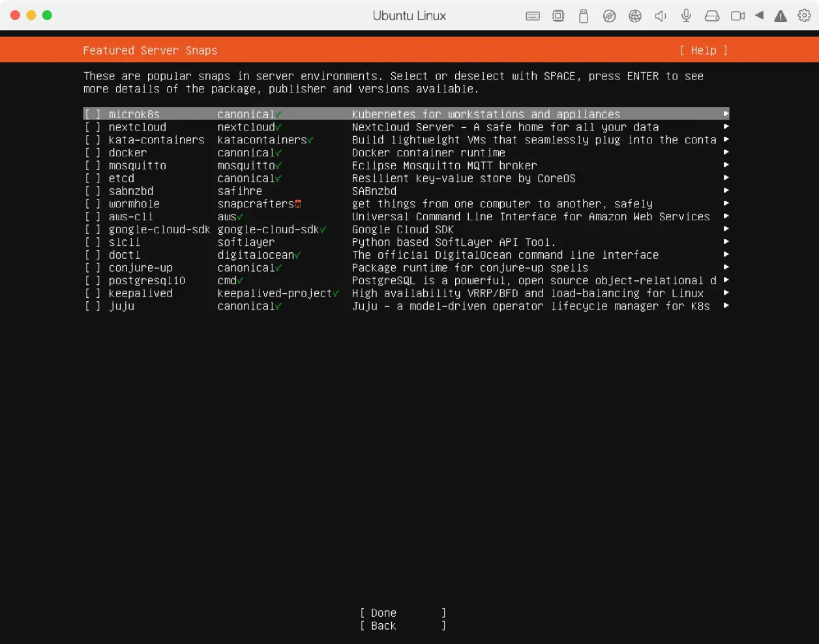Open the Help menu in header
The height and width of the screenshot is (644, 819).
click(x=704, y=50)
